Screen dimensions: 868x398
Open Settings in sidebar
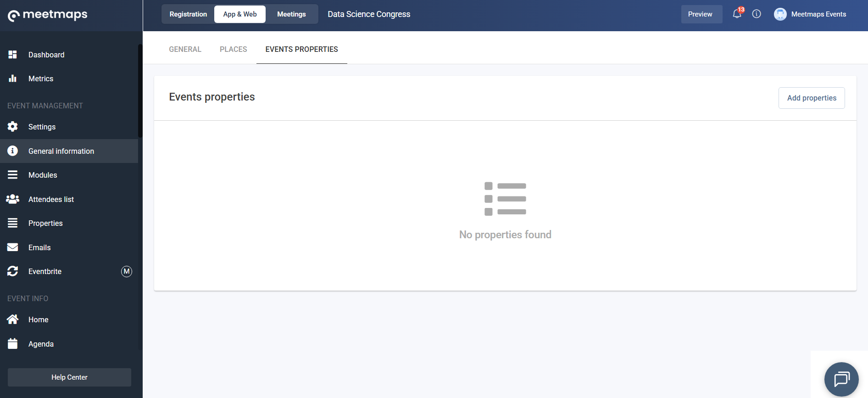pos(69,127)
